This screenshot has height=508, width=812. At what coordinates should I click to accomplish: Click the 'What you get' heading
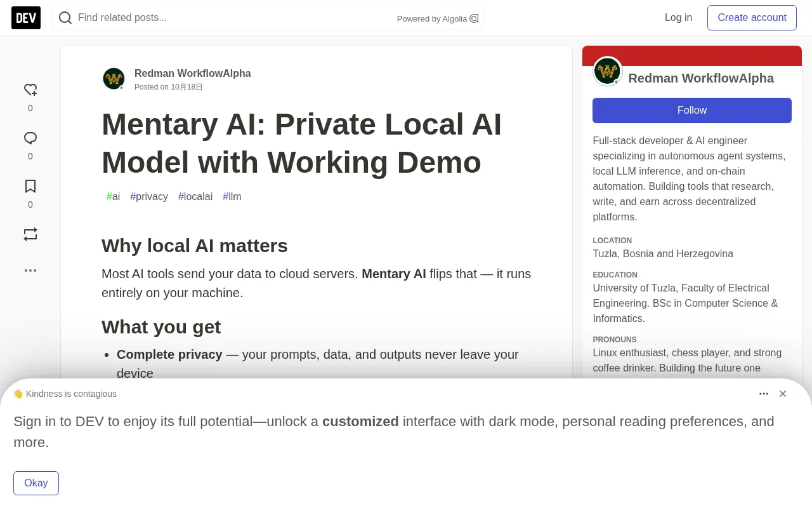161,327
